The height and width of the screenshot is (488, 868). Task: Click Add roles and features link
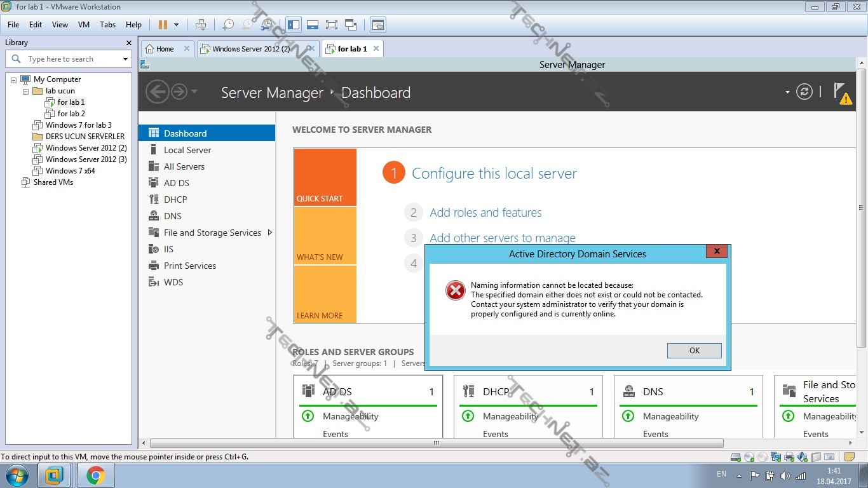(485, 213)
